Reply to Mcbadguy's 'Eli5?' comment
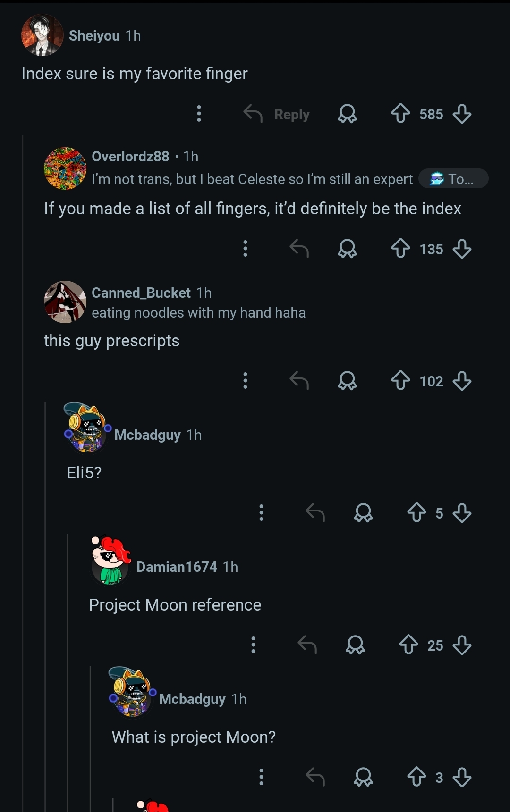The height and width of the screenshot is (812, 510). pos(315,513)
